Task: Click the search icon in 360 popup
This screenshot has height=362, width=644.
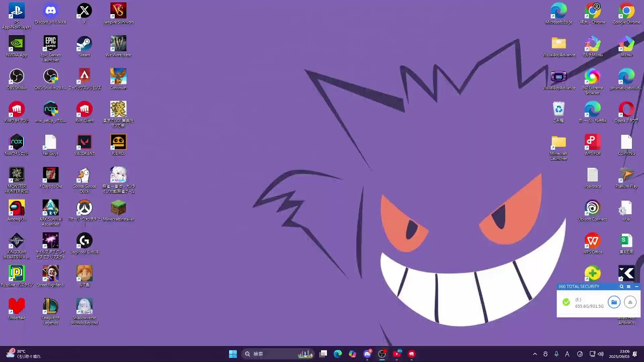Action: (621, 287)
